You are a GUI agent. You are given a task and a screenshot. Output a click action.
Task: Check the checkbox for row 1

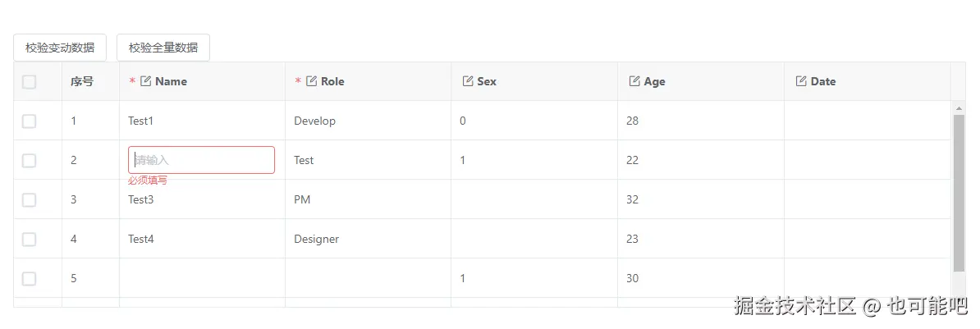point(30,121)
